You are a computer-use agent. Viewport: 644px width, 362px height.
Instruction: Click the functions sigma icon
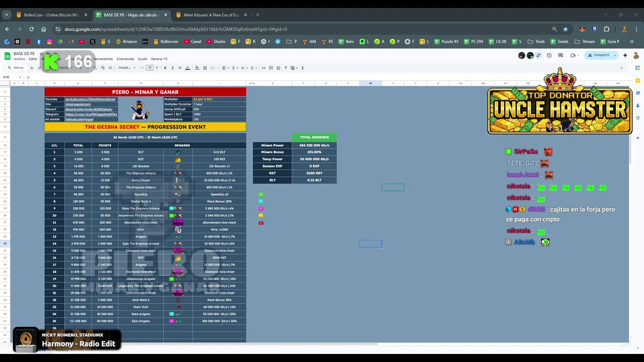click(x=302, y=68)
